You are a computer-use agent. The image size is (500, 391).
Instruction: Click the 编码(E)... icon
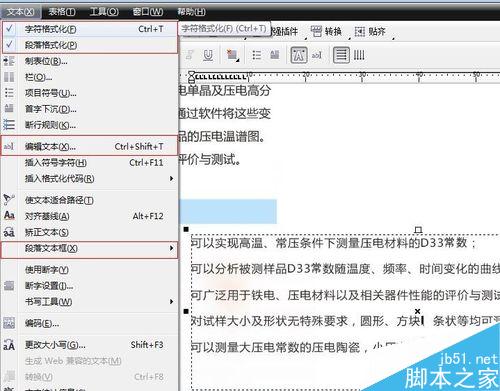tap(9, 323)
